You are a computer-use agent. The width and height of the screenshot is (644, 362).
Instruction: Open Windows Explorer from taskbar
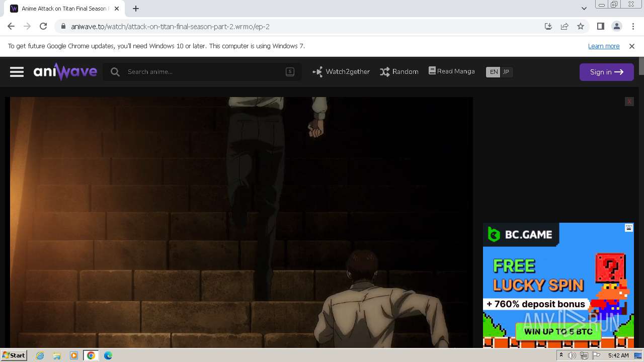click(x=57, y=355)
